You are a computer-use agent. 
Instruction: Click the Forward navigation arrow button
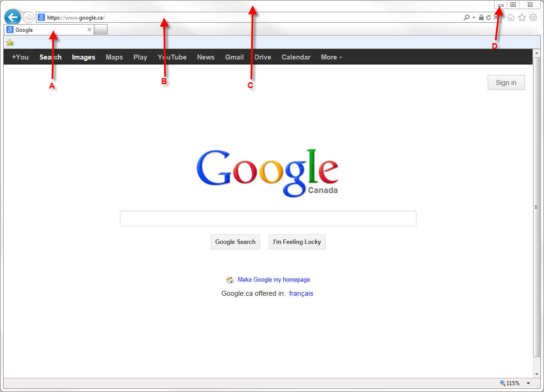29,17
